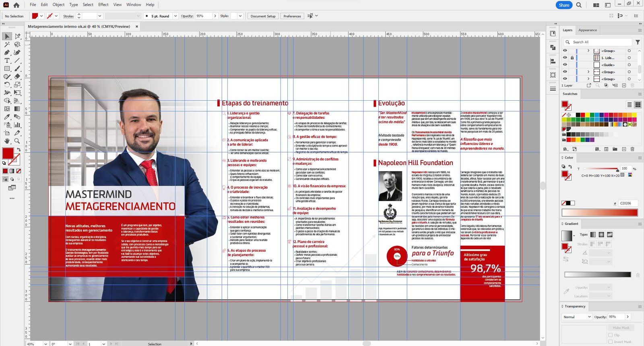Image resolution: width=644 pixels, height=346 pixels.
Task: Select the Free Transform tool
Action: point(17,93)
